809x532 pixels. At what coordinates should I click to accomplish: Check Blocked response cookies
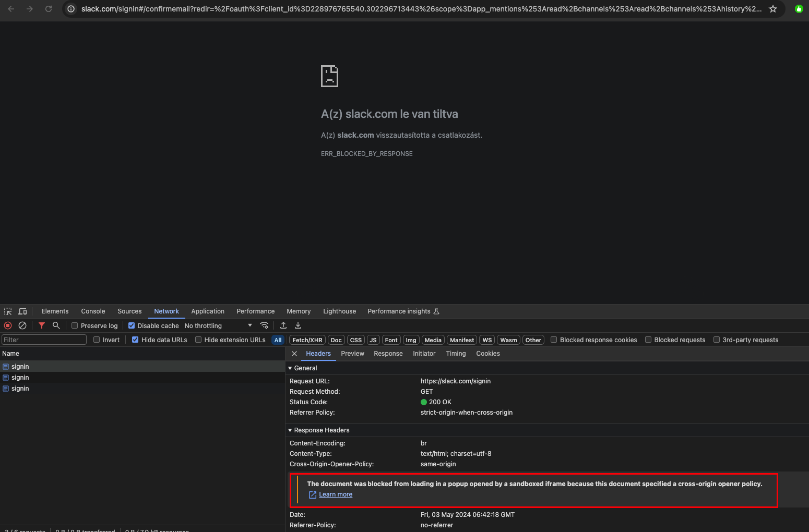click(x=554, y=340)
